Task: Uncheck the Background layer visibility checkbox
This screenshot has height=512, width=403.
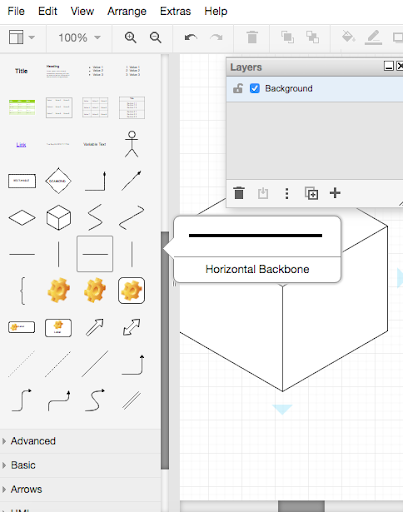Action: pos(255,88)
